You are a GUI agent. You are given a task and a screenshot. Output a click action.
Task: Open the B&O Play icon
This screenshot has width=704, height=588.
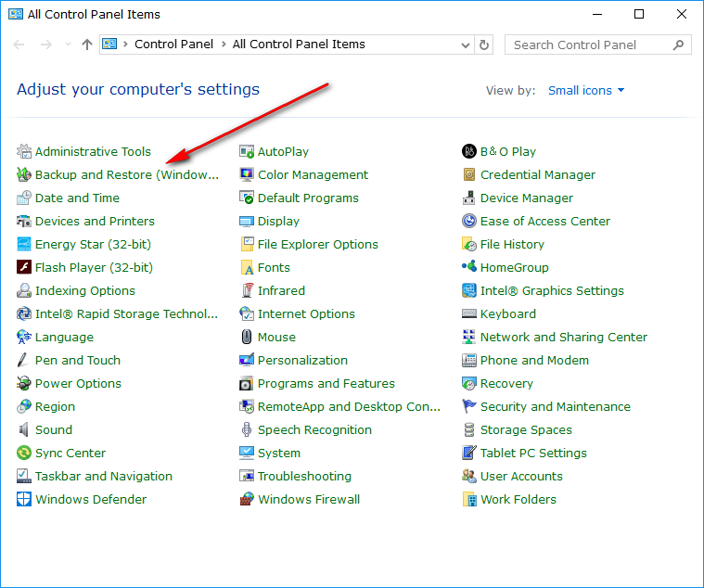pos(469,152)
